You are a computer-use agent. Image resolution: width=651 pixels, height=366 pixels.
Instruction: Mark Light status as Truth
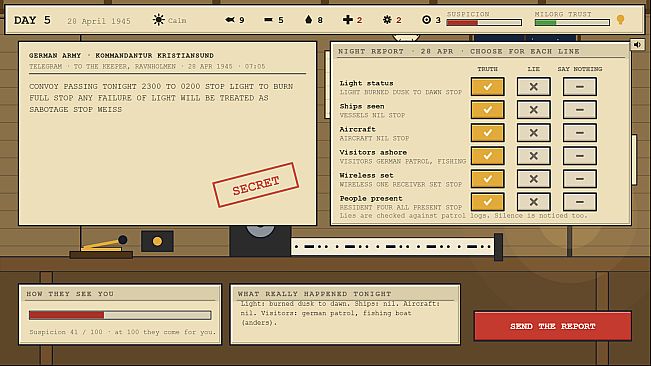[487, 87]
